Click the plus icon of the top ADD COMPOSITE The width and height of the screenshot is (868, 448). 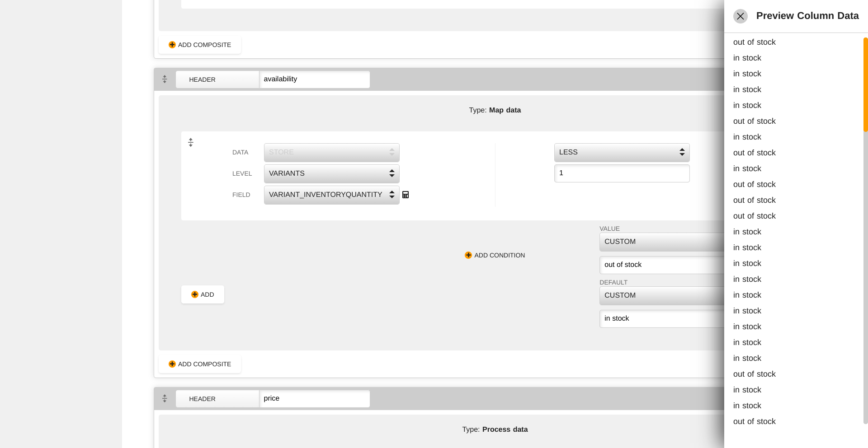tap(172, 45)
